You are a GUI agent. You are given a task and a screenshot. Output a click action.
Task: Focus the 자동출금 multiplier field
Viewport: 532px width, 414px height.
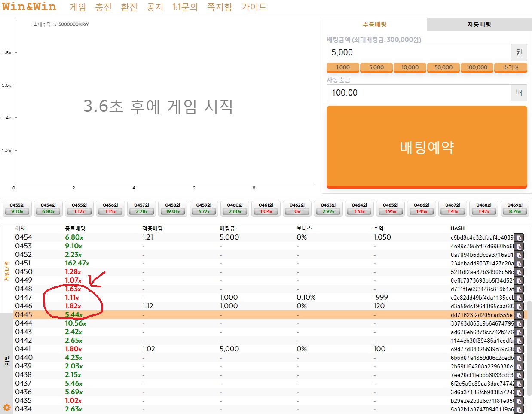click(419, 93)
